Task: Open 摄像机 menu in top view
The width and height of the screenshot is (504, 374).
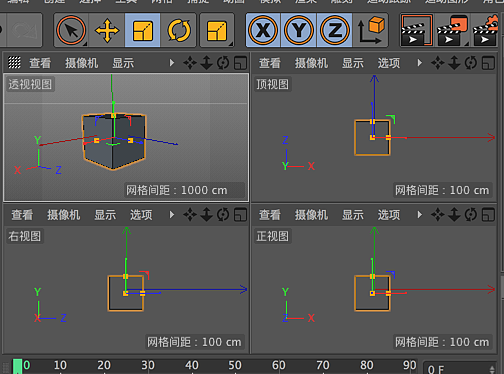Action: tap(311, 63)
